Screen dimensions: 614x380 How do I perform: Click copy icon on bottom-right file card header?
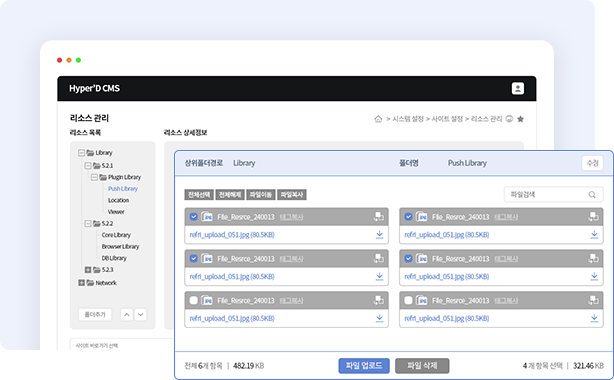[x=593, y=300]
